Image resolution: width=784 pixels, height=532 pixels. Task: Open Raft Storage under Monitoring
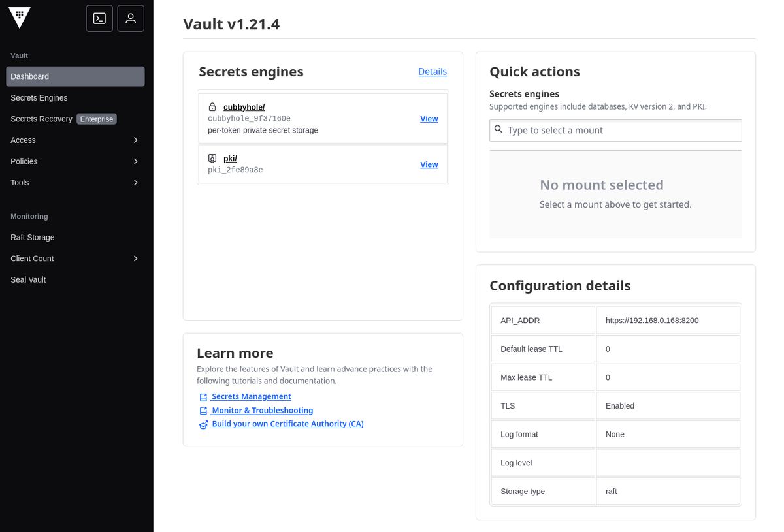tap(32, 237)
